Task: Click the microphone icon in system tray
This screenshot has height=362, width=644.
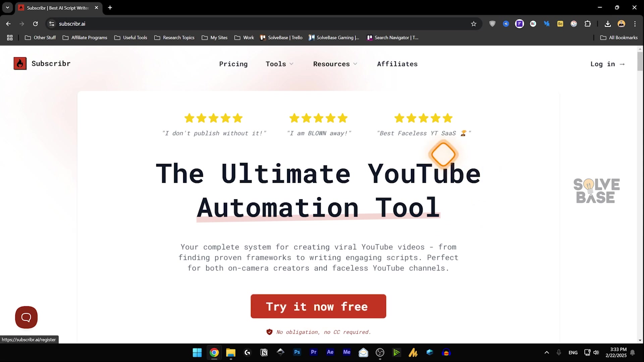Action: point(559,352)
